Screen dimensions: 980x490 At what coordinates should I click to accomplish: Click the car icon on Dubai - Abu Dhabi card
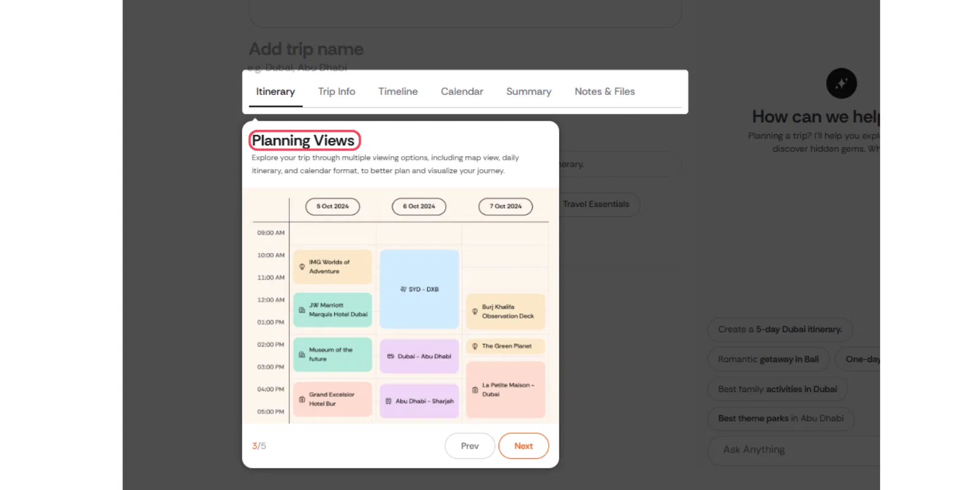pyautogui.click(x=390, y=356)
